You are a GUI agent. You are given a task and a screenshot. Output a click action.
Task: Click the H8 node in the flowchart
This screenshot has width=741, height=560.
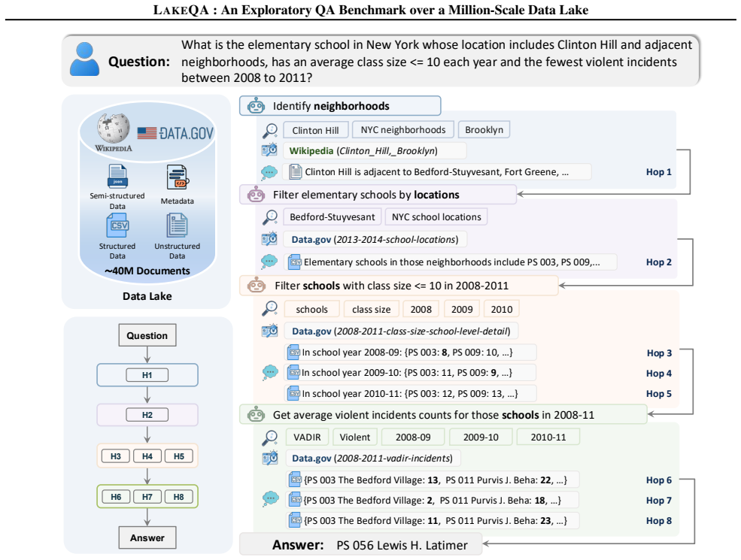pyautogui.click(x=178, y=497)
